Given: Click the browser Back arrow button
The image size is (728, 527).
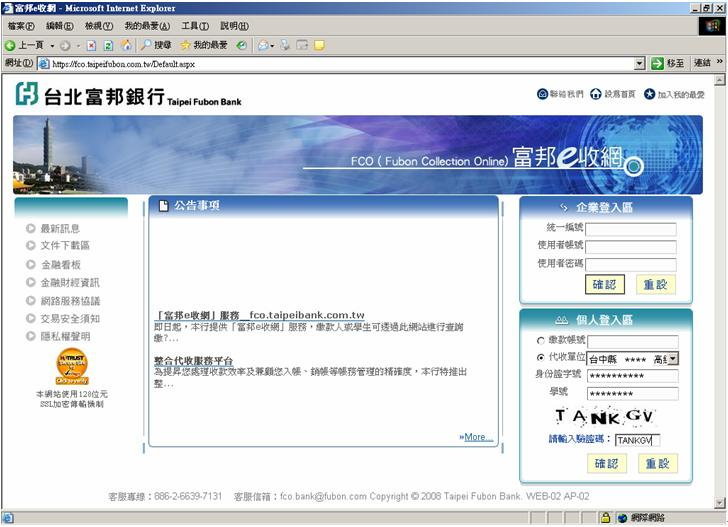Looking at the screenshot, I should click(10, 45).
